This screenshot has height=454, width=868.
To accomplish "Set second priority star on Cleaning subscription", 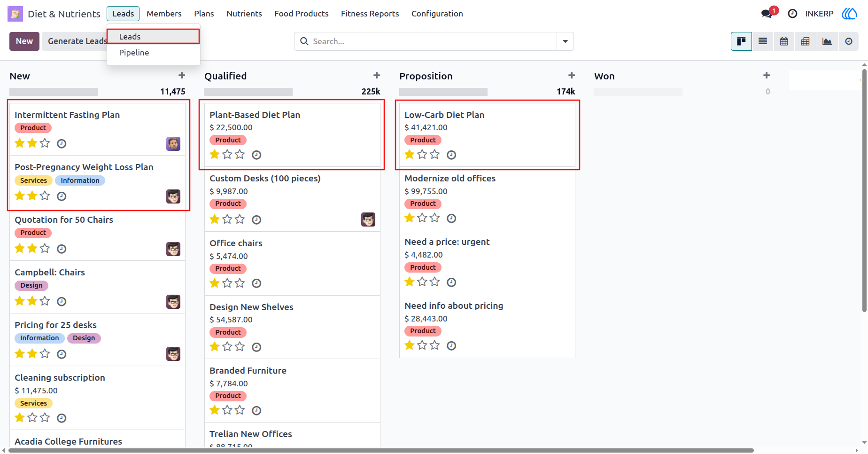I will click(x=32, y=417).
